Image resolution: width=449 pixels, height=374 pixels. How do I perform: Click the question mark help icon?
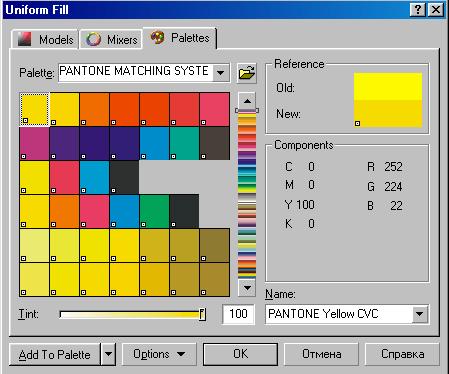tap(418, 9)
